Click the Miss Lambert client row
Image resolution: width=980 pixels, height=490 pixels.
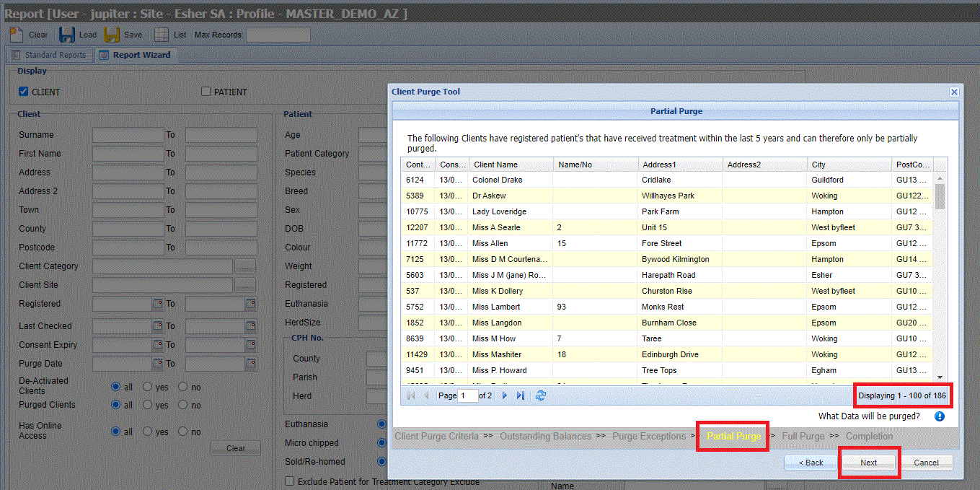tap(667, 307)
